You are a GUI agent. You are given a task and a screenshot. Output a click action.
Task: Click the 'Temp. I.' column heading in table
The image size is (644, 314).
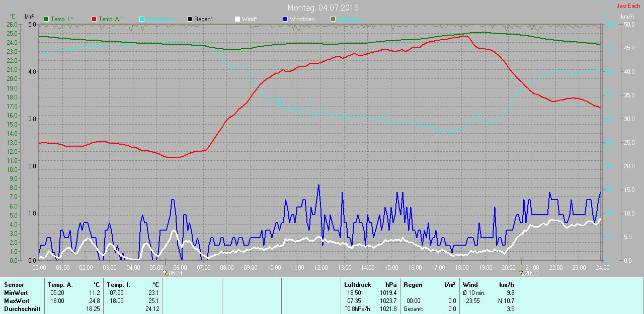tap(118, 285)
